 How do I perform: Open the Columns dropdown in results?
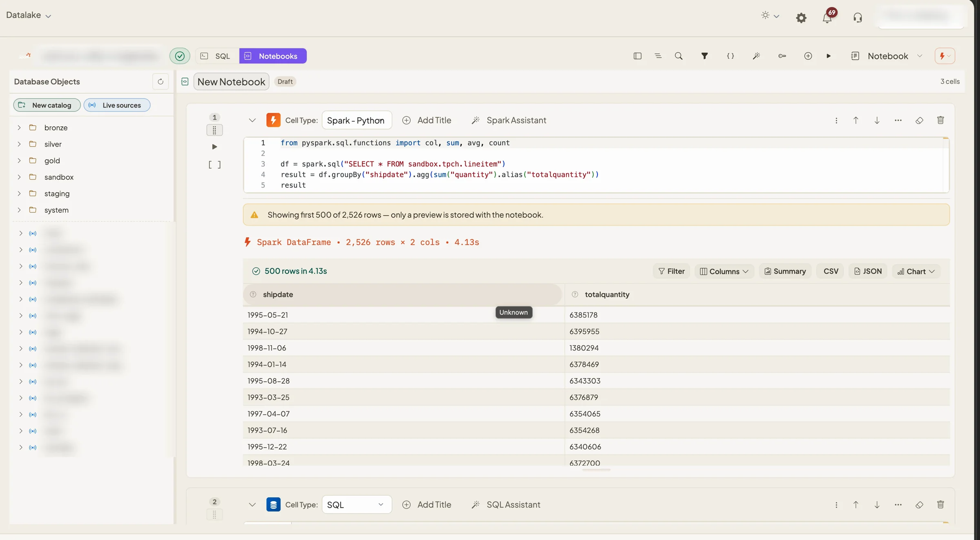(x=724, y=271)
